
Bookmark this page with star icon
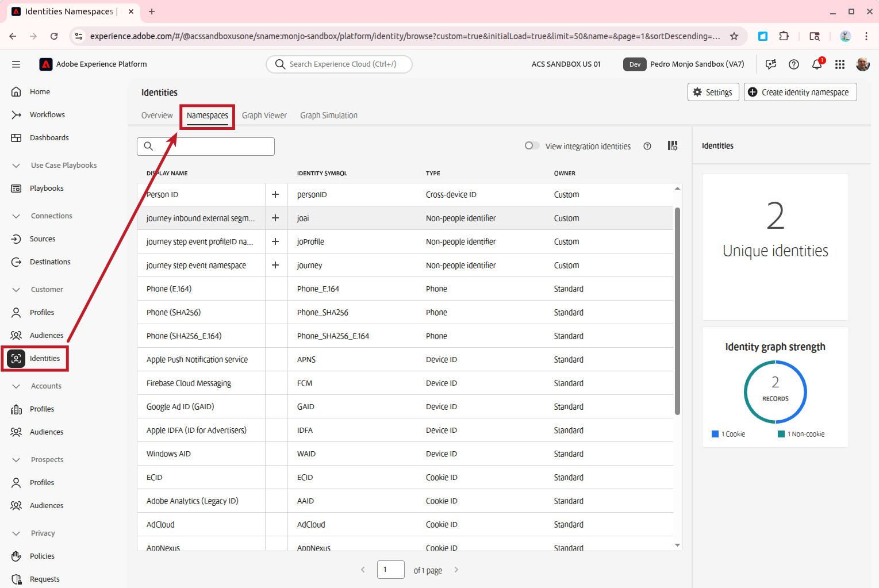pos(734,36)
